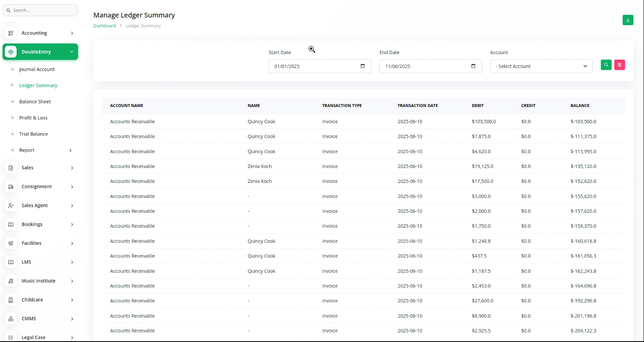Open the Start Date calendar picker icon
Viewport: 644px width, 342px height.
click(x=363, y=66)
